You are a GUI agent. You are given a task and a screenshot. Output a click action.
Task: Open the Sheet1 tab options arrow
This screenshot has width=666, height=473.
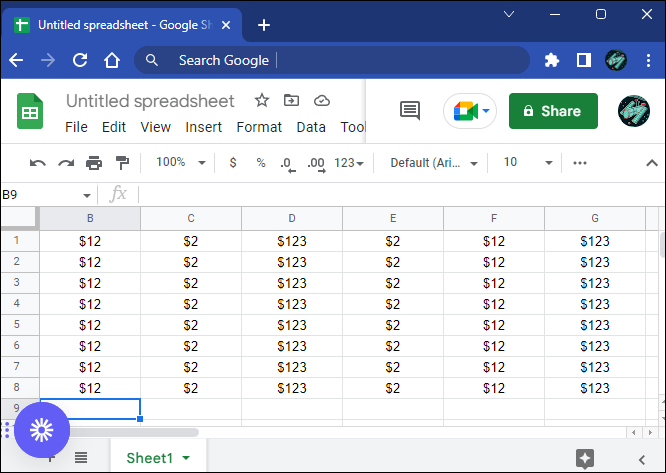tap(186, 458)
